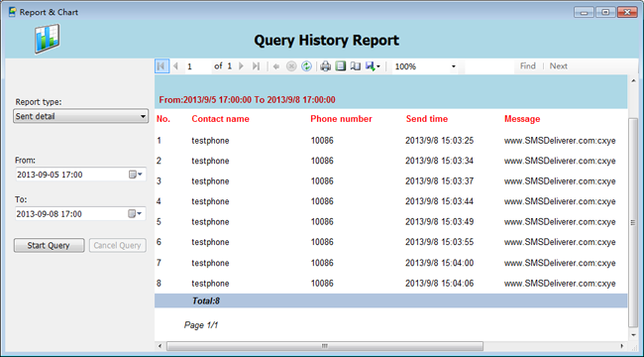This screenshot has height=357, width=644.
Task: Click the To date field
Action: coord(80,214)
